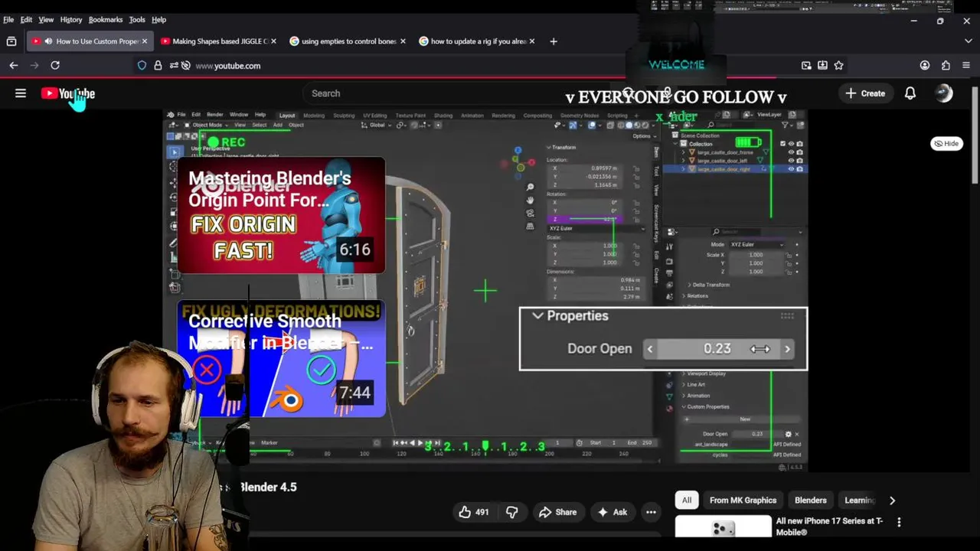Open the Firefox application hamburger menu
980x551 pixels.
(x=966, y=66)
